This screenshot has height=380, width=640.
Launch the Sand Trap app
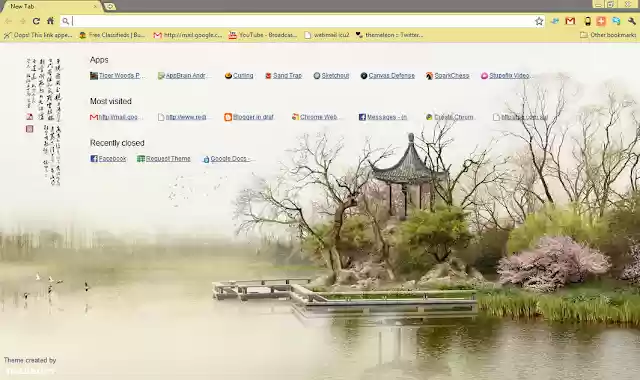pyautogui.click(x=283, y=76)
